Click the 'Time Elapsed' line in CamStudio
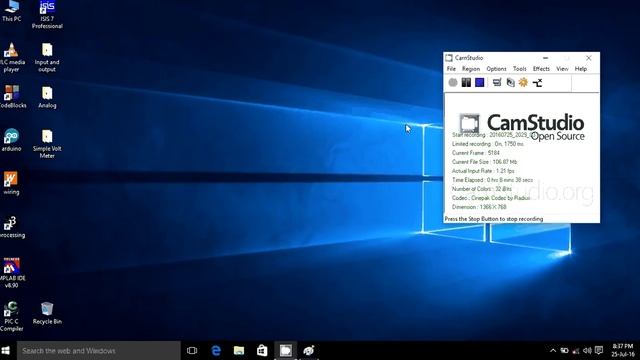 point(492,180)
